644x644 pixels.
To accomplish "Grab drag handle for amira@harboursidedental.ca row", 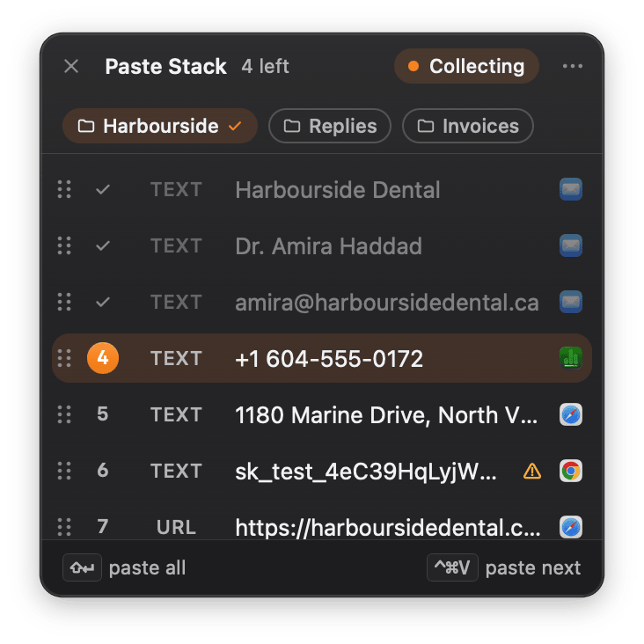I will coord(64,302).
